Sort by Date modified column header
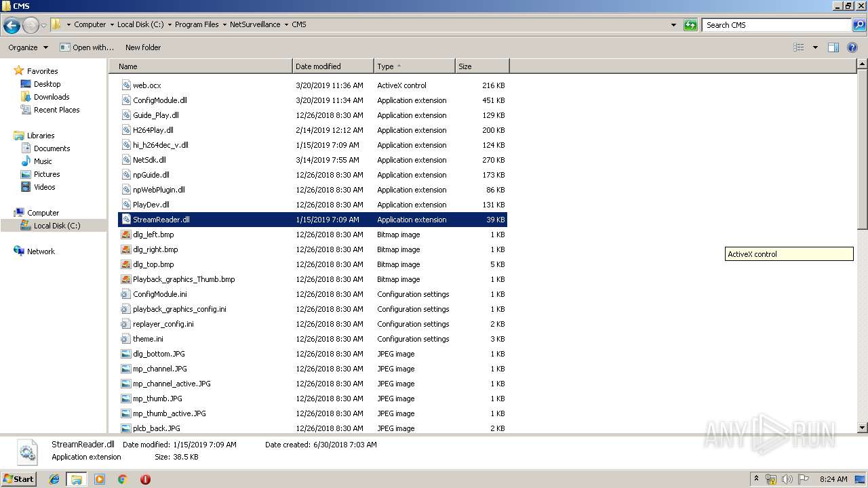 pos(333,66)
